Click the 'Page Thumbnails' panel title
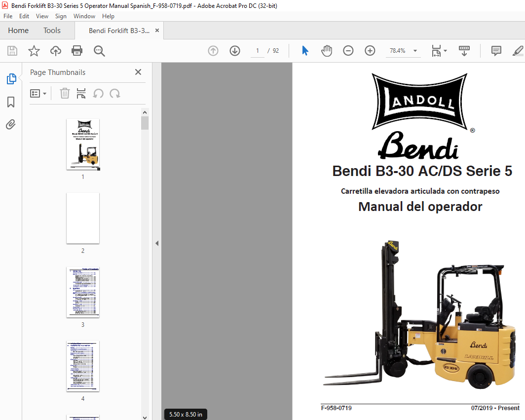 (58, 72)
